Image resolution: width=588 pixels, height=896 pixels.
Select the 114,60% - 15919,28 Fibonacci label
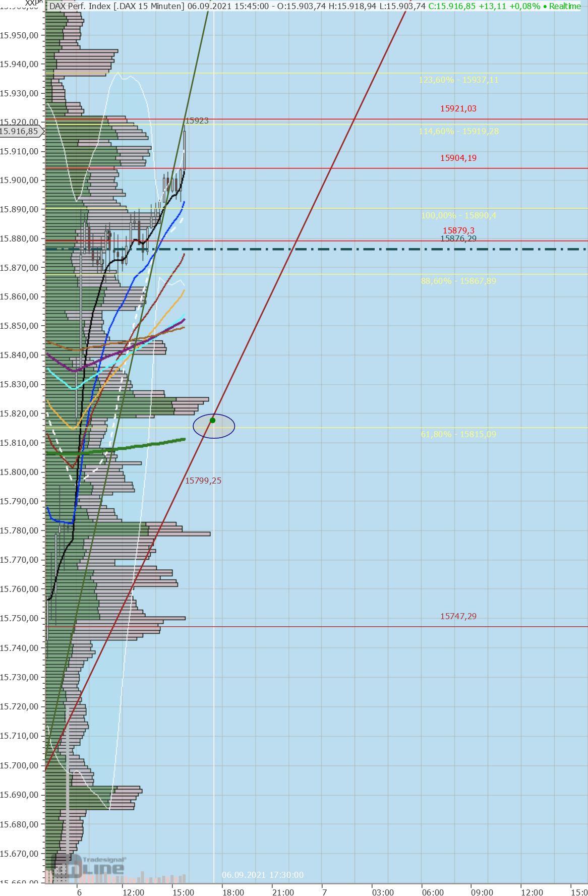pyautogui.click(x=458, y=131)
